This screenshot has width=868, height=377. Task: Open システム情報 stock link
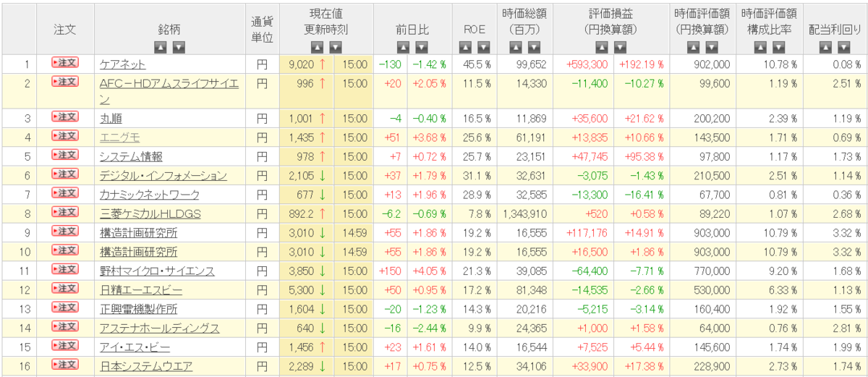[131, 156]
